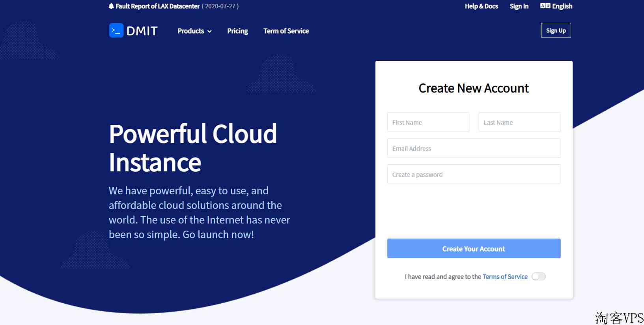Viewport: 644px width, 325px height.
Task: Open the Fault Report of LAX Datacenter notice
Action: tap(157, 6)
